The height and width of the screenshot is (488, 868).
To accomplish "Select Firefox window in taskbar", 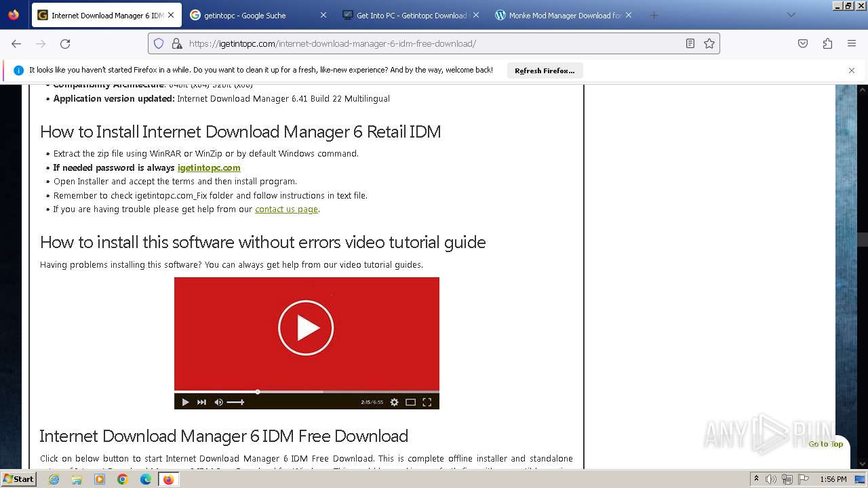I will tap(169, 479).
